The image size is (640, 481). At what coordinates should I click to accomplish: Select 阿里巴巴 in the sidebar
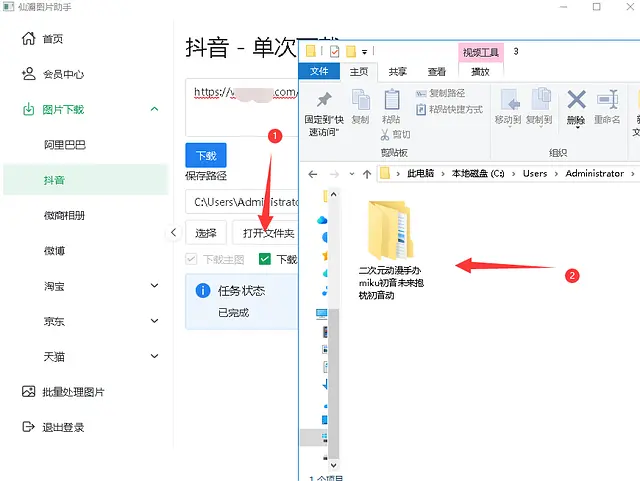[x=65, y=145]
